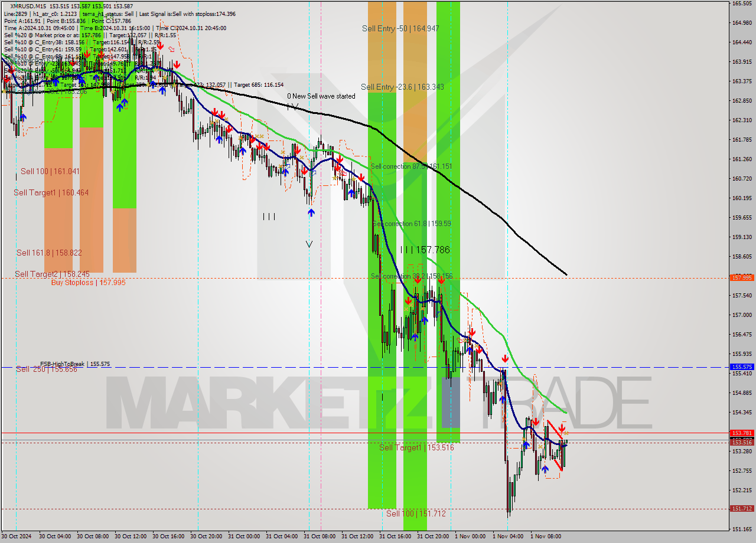Click the '1 Nov 00:00' time axis label
Viewport: 756px width, 543px height.
(x=470, y=537)
